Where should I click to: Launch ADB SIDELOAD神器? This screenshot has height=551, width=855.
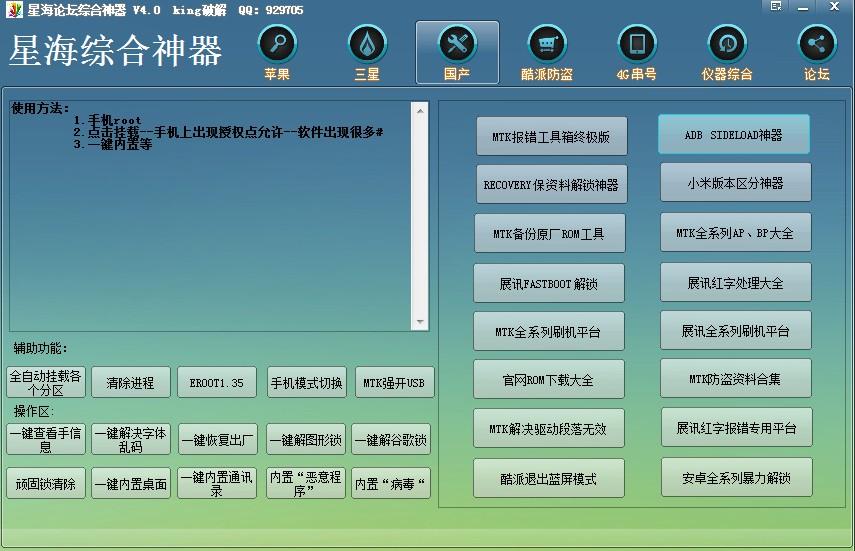click(x=733, y=135)
